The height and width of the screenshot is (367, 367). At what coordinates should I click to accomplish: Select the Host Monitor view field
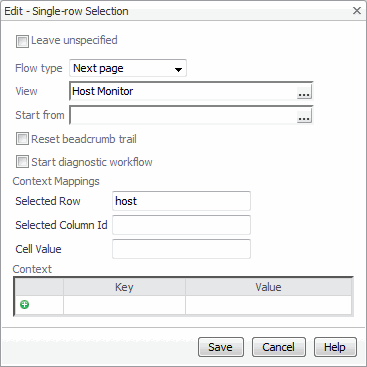click(183, 91)
